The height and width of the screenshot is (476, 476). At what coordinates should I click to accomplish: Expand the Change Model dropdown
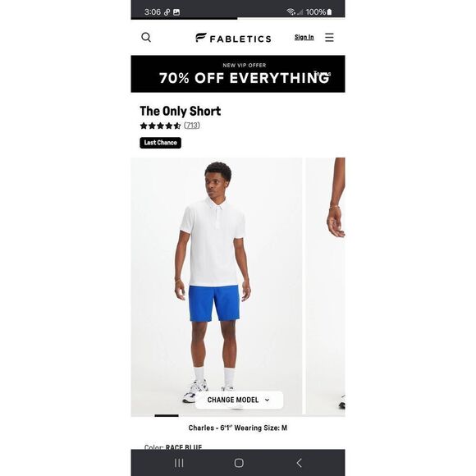tap(239, 400)
